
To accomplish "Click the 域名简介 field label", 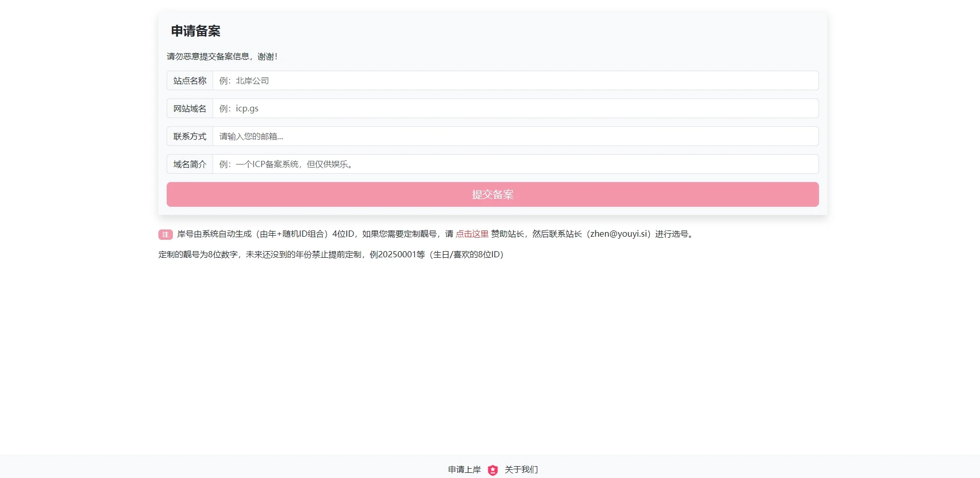I will (190, 164).
